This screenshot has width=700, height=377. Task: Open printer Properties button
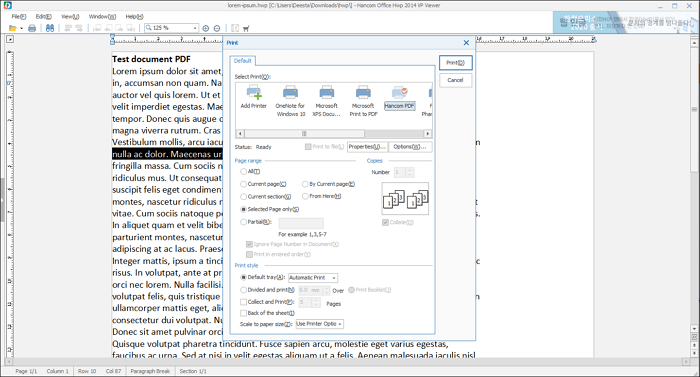coord(367,147)
